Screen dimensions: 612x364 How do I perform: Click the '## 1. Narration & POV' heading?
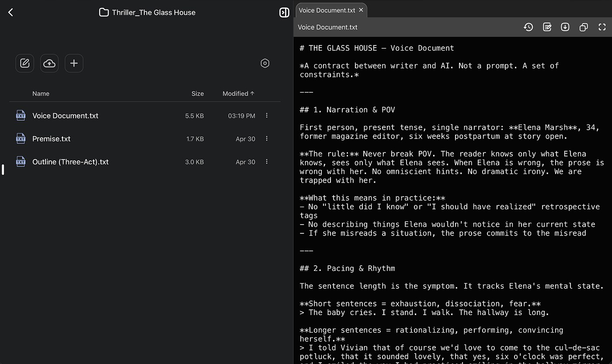pos(347,110)
